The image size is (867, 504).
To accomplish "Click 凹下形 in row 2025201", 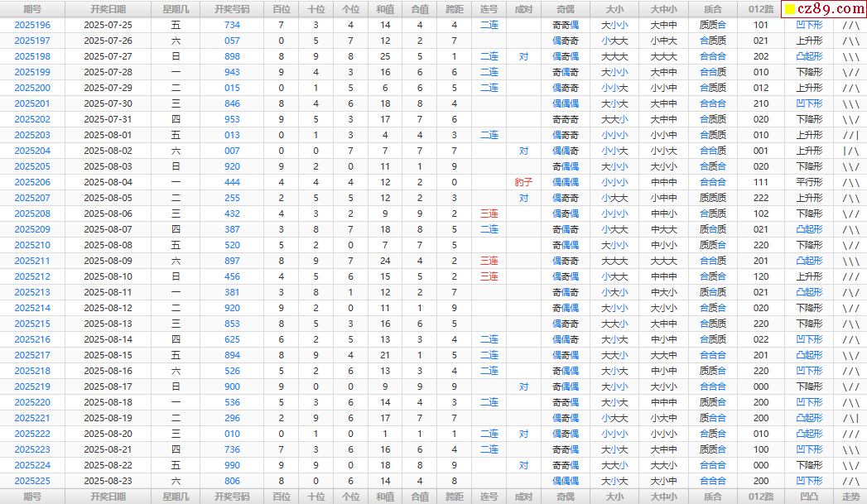I will pos(809,104).
